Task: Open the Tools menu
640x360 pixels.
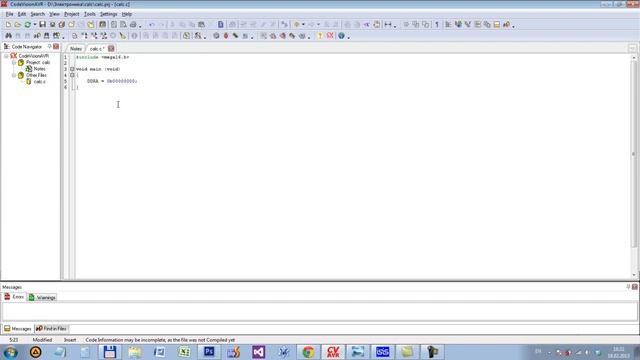Action: coord(89,14)
